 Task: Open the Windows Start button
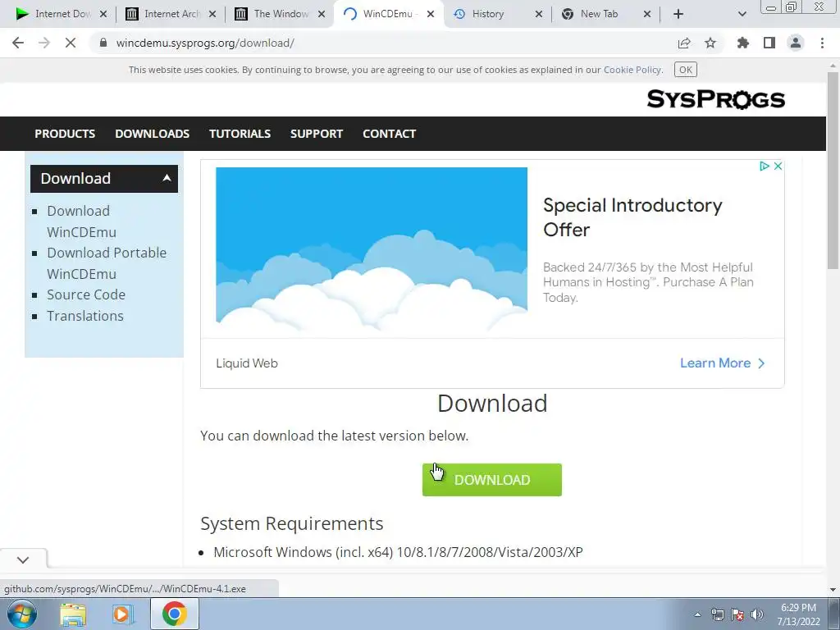(22, 614)
